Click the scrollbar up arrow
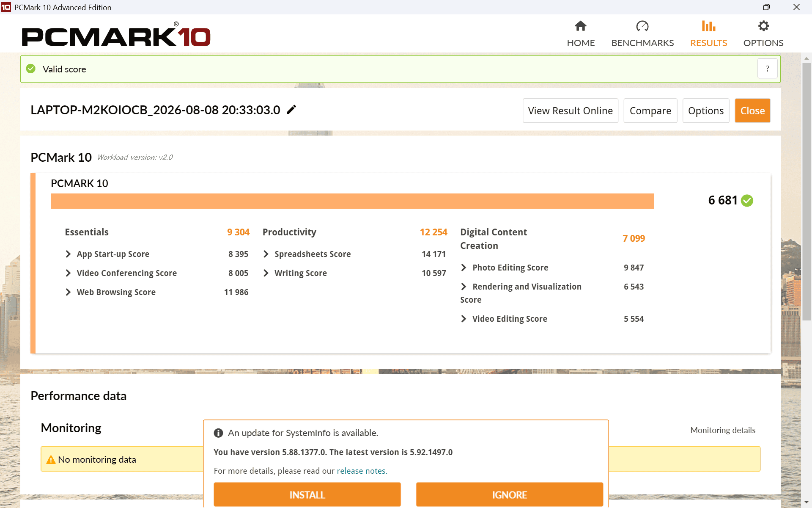 tap(807, 58)
